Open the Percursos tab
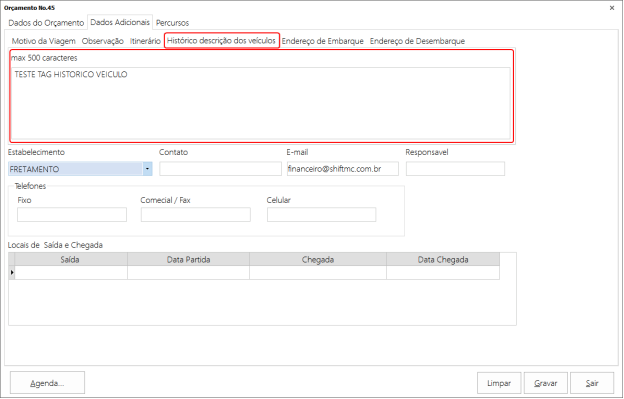This screenshot has width=624, height=399. [172, 23]
